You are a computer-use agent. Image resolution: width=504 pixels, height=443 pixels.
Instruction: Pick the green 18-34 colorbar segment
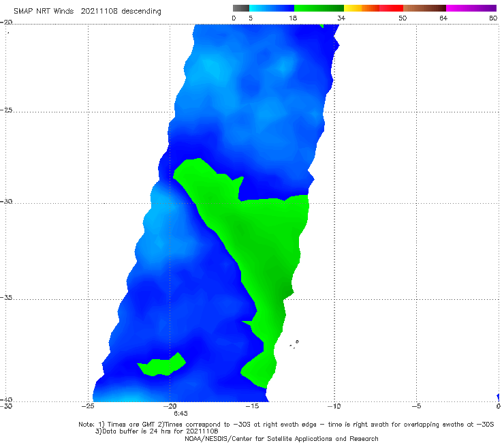[x=319, y=8]
